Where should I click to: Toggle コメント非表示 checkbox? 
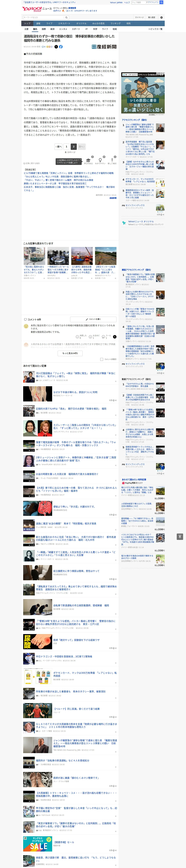point(102,359)
